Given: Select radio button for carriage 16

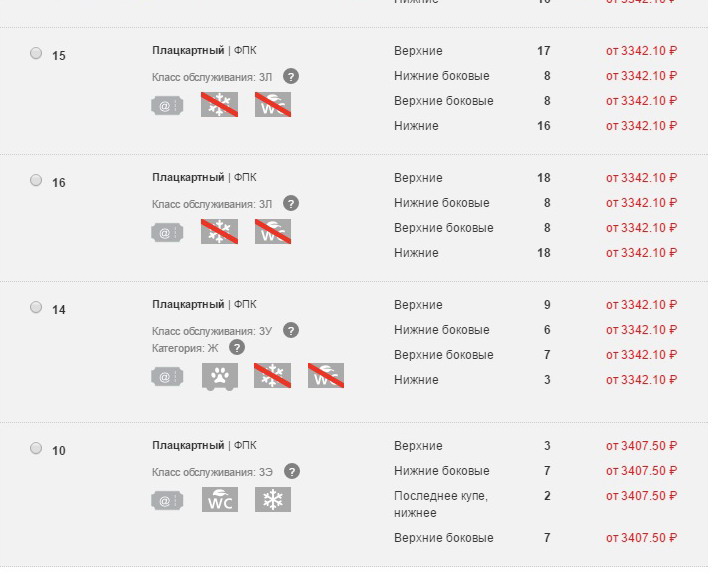Looking at the screenshot, I should 37,181.
